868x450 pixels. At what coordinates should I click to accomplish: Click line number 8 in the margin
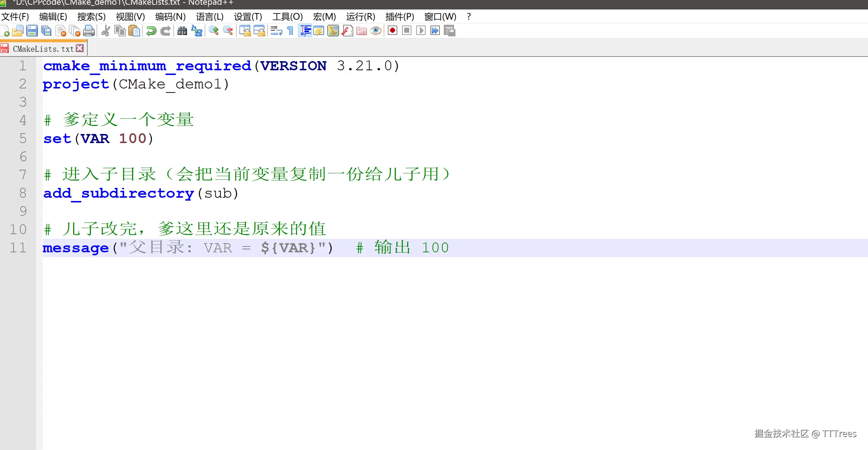point(23,193)
